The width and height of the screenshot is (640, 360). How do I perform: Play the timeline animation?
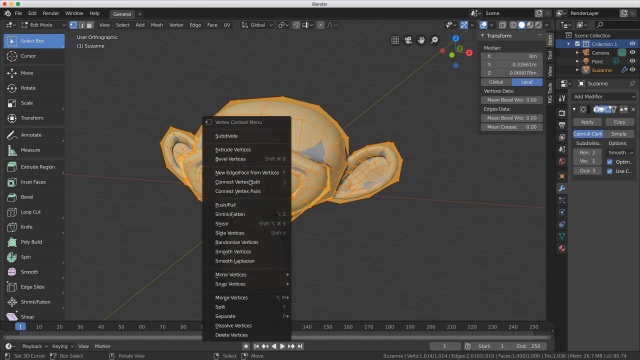click(x=282, y=346)
